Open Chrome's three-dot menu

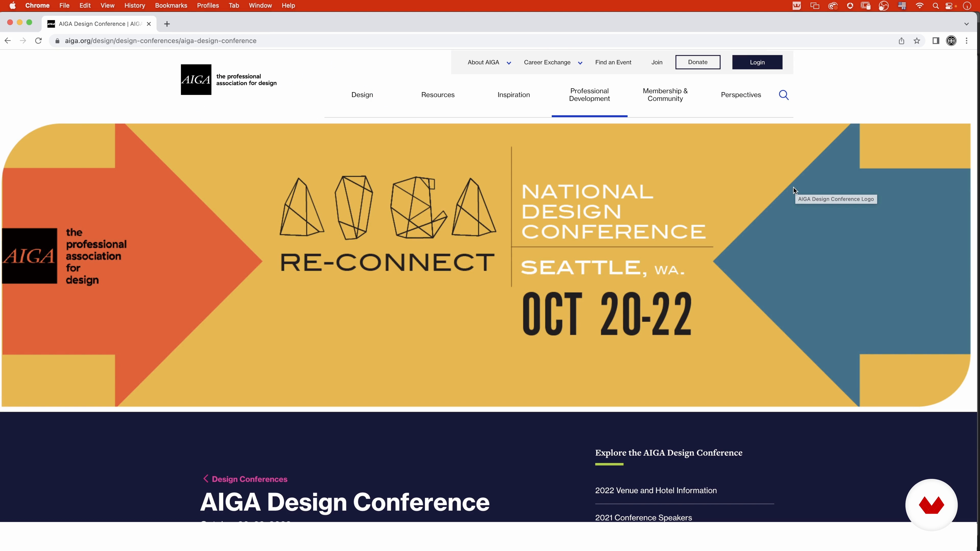pyautogui.click(x=967, y=41)
